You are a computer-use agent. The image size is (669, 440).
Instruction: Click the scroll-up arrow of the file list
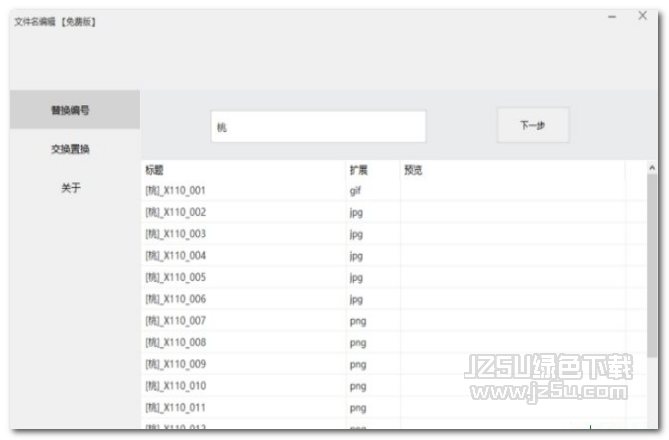click(652, 168)
